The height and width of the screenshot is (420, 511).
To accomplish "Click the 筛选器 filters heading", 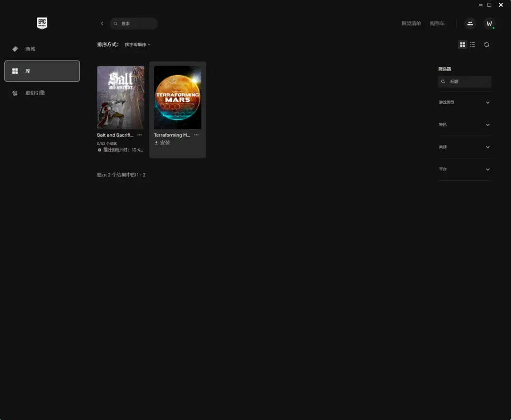I will (x=444, y=69).
